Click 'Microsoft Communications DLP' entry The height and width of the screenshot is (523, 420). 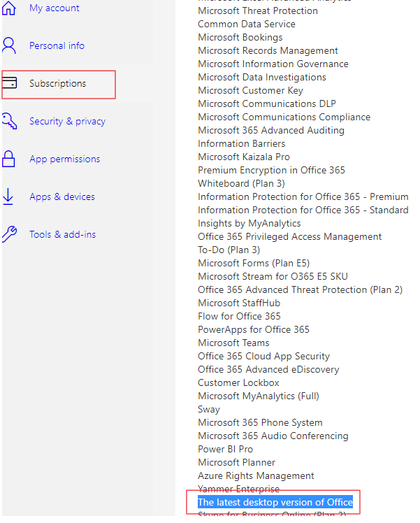tap(267, 103)
